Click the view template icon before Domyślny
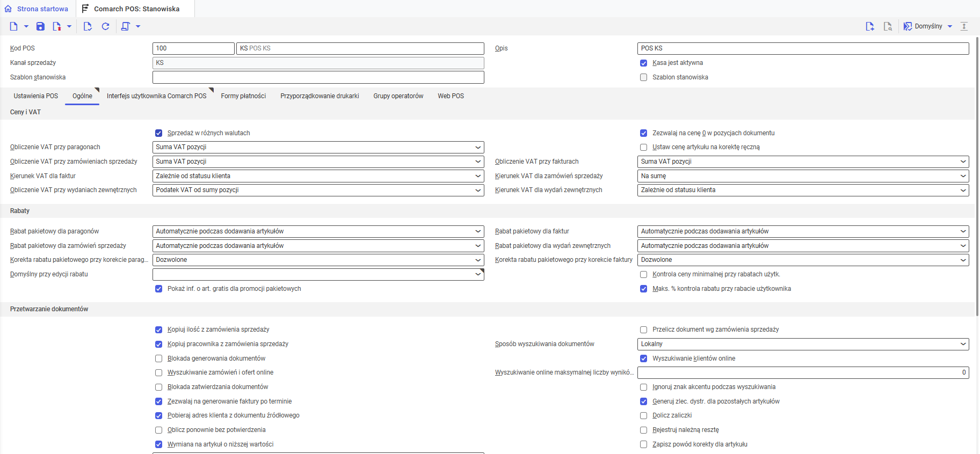Viewport: 980px width, 454px height. 908,26
